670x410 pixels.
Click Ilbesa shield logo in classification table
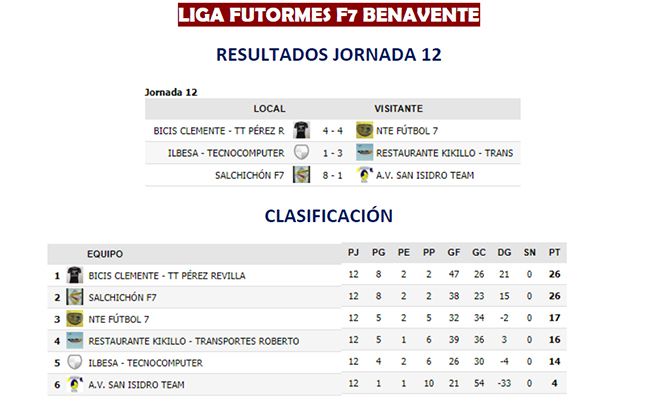pos(74,362)
